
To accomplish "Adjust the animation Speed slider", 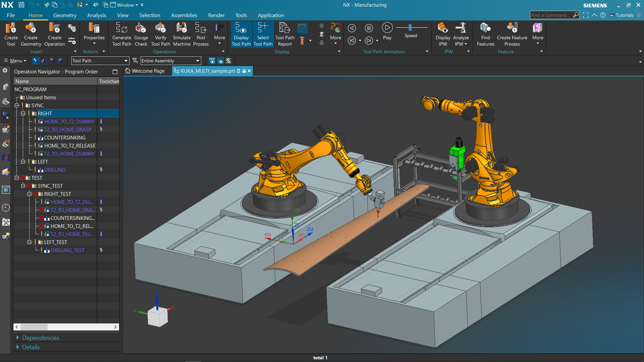I will tap(410, 27).
